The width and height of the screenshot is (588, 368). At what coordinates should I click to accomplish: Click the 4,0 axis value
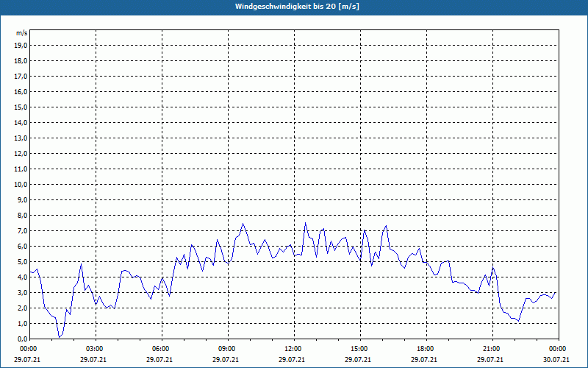(x=22, y=277)
